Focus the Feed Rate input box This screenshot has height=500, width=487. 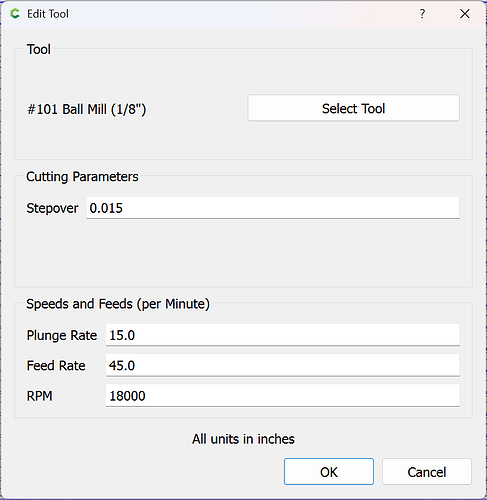[283, 365]
